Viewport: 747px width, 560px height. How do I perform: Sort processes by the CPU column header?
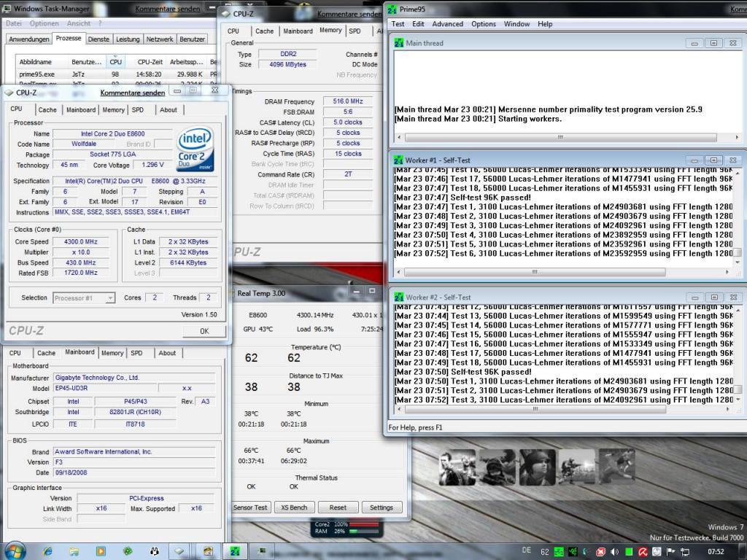point(115,62)
